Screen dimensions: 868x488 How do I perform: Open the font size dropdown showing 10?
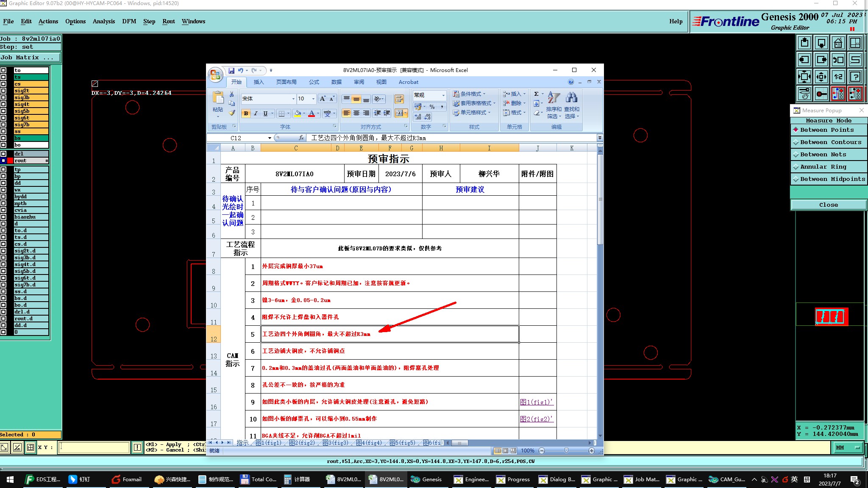point(313,99)
